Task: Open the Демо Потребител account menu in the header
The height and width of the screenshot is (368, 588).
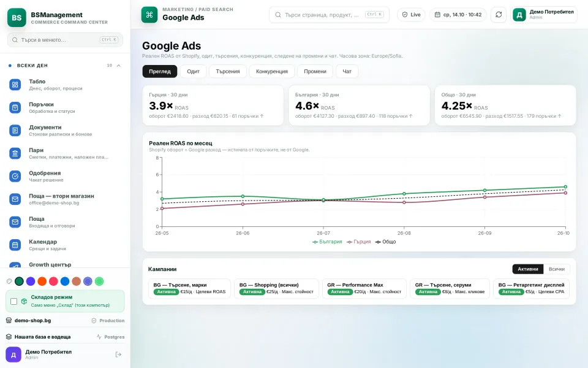Action: click(x=544, y=15)
